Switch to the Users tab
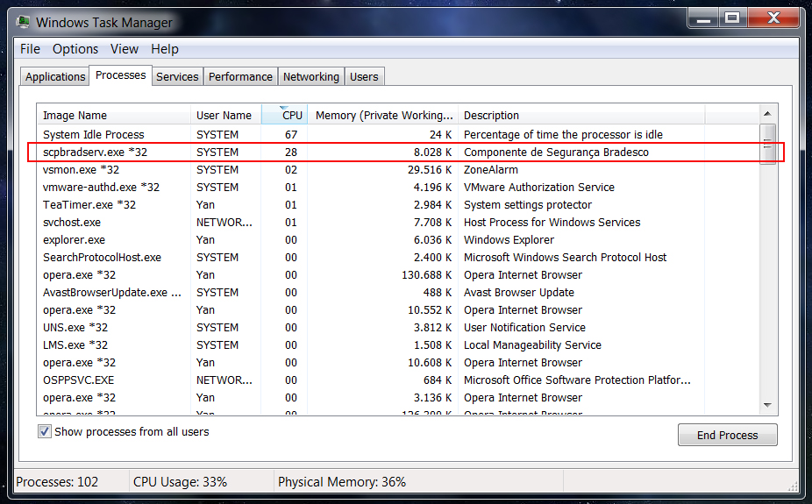 [x=364, y=76]
